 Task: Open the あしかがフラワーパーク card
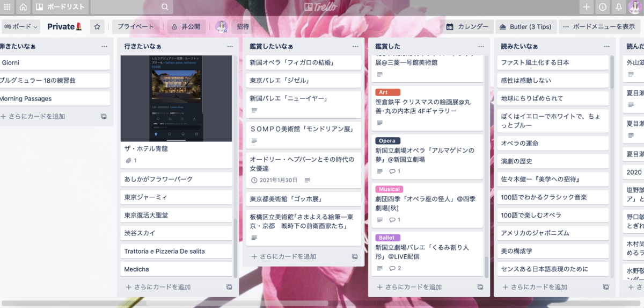(x=176, y=179)
